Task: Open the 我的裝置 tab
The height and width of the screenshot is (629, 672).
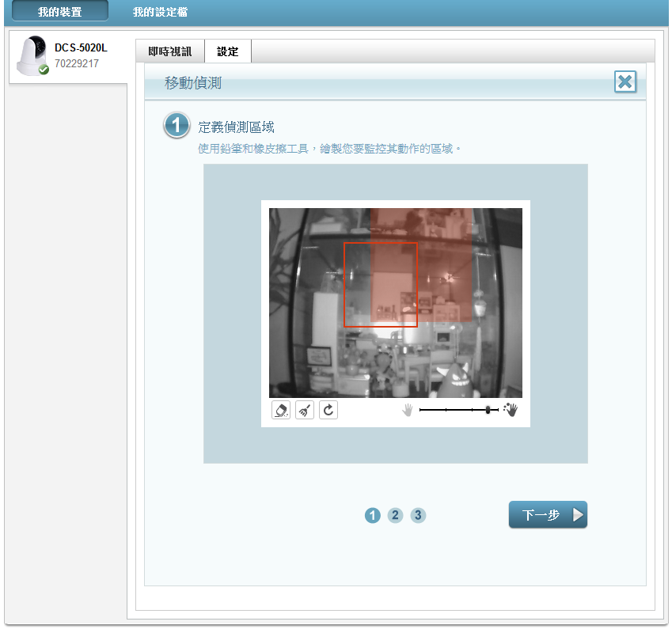Action: 60,12
